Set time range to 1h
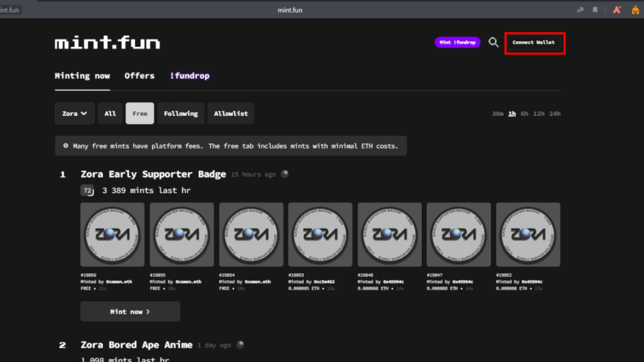 click(512, 114)
